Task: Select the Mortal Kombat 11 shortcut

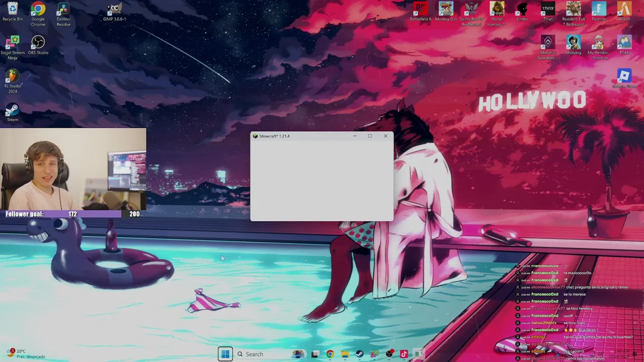Action: [x=497, y=14]
